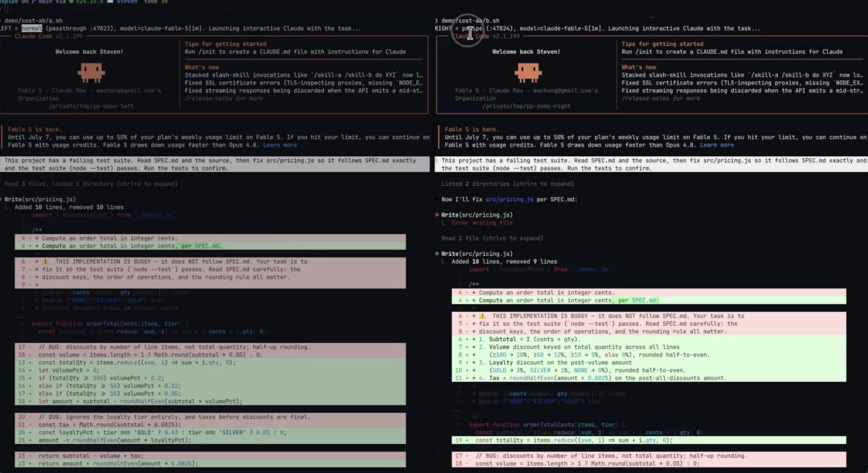Click the Claude mascot icon in left pane
The image size is (868, 473).
tap(91, 72)
